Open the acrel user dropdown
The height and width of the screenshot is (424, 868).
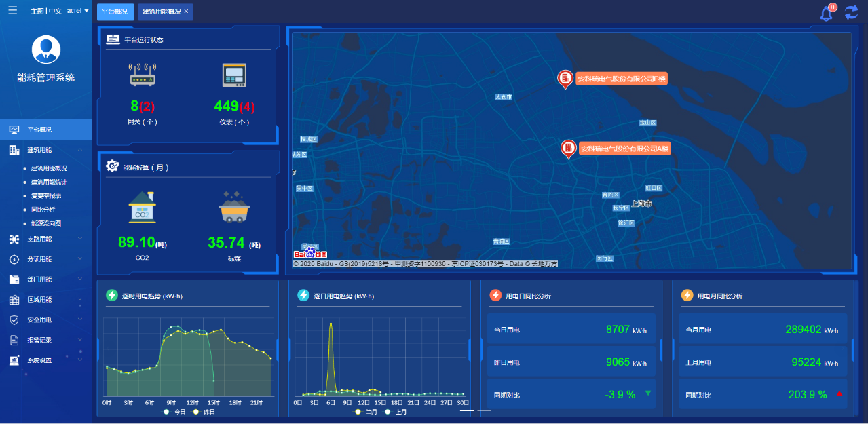tap(77, 11)
